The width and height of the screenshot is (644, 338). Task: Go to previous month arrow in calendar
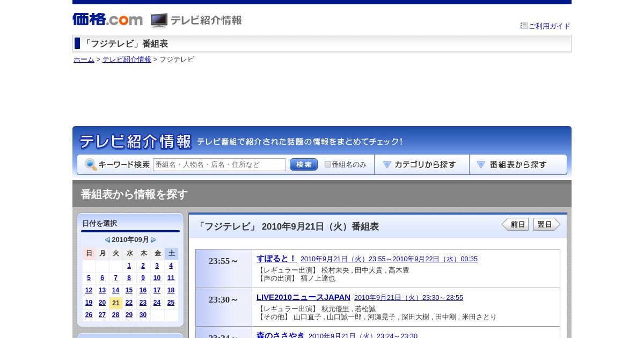(x=107, y=240)
